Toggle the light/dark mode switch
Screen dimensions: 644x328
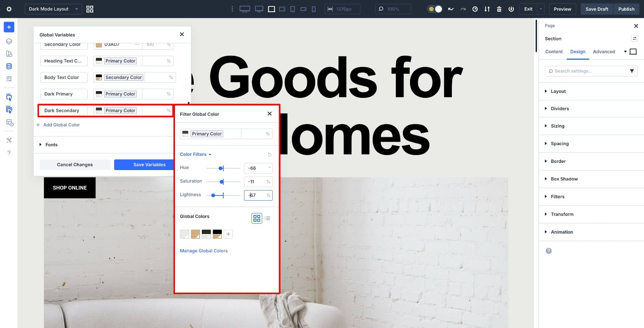435,9
